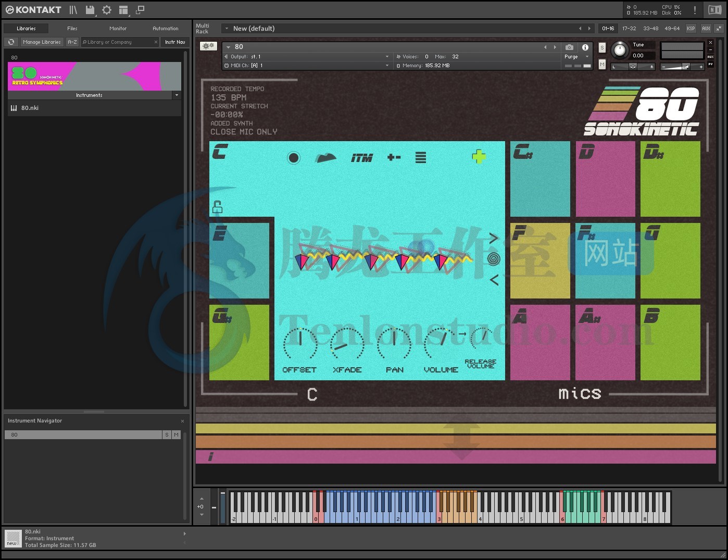
Task: Select the pink A key pad
Action: pos(540,342)
